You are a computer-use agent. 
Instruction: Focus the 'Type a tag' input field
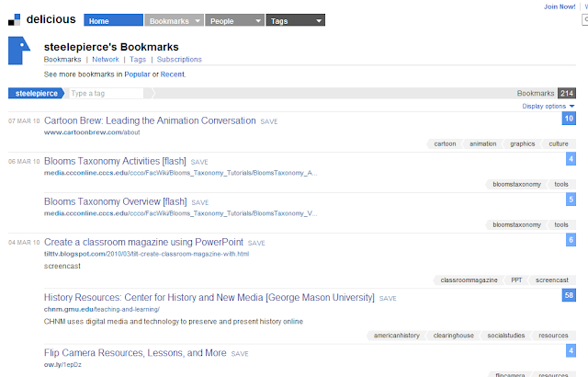click(107, 94)
